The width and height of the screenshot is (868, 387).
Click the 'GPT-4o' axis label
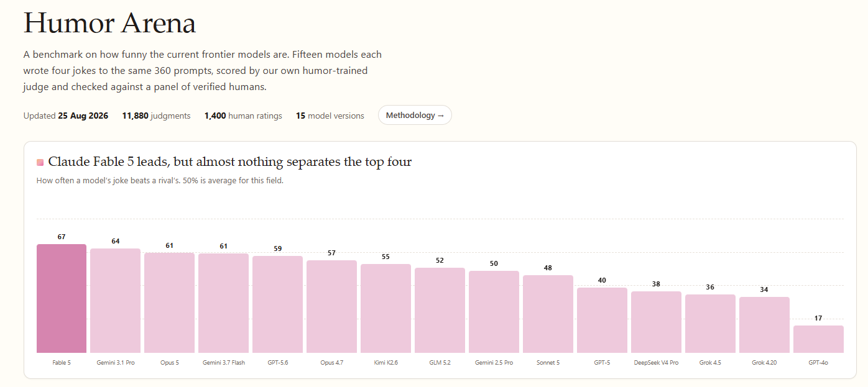pyautogui.click(x=819, y=363)
